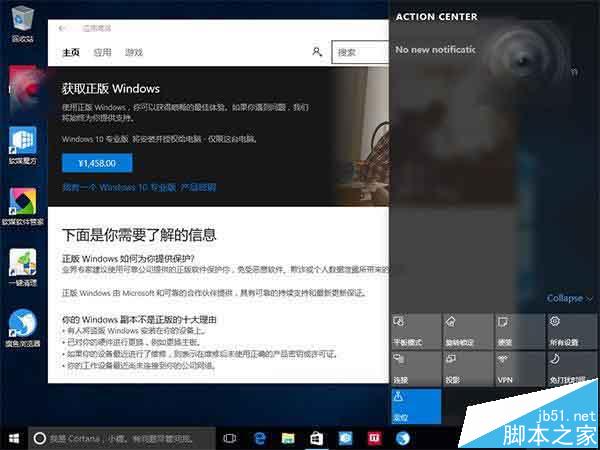Open the 投影 project quick action
The width and height of the screenshot is (600, 450).
pyautogui.click(x=468, y=369)
